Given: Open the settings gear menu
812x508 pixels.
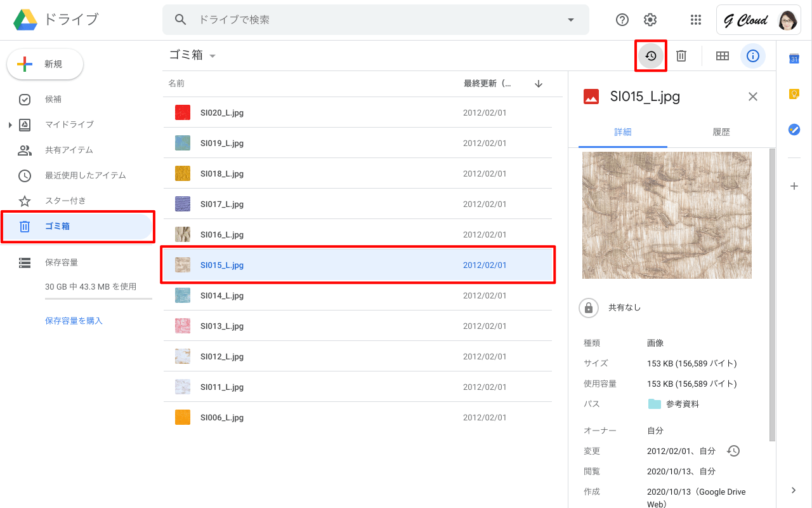Looking at the screenshot, I should tap(650, 20).
